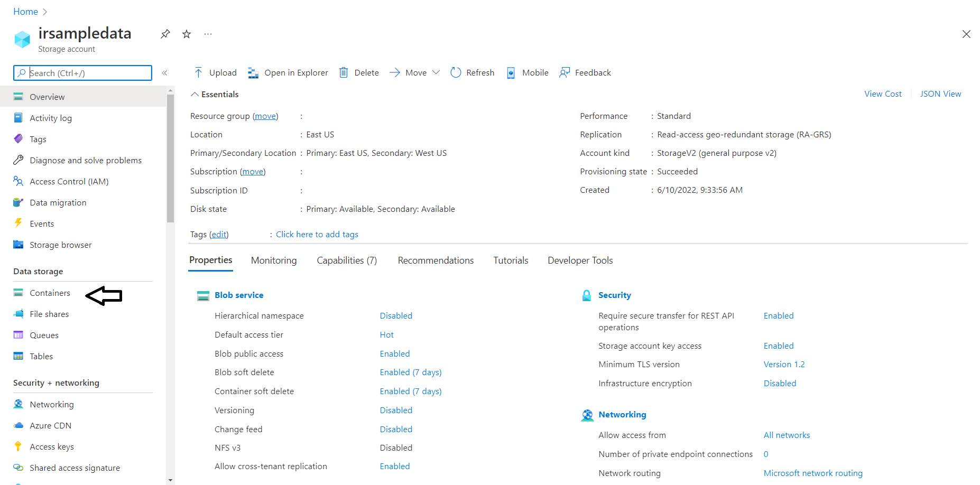Open JSON View of the account
The width and height of the screenshot is (980, 485).
tap(940, 94)
